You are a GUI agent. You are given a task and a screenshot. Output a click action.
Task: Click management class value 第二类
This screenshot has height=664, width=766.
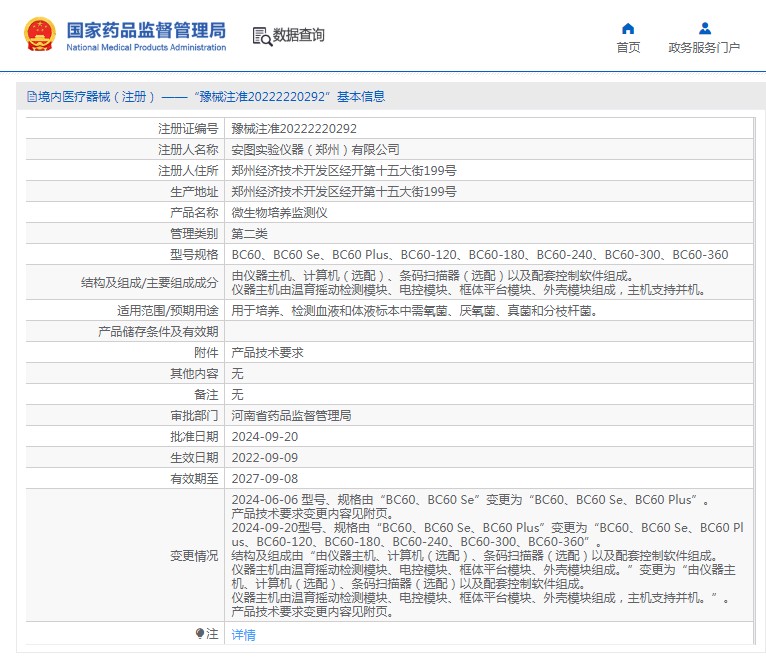pyautogui.click(x=249, y=234)
